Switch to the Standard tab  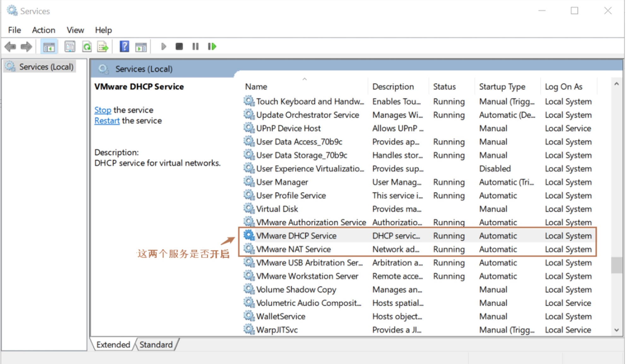point(156,344)
